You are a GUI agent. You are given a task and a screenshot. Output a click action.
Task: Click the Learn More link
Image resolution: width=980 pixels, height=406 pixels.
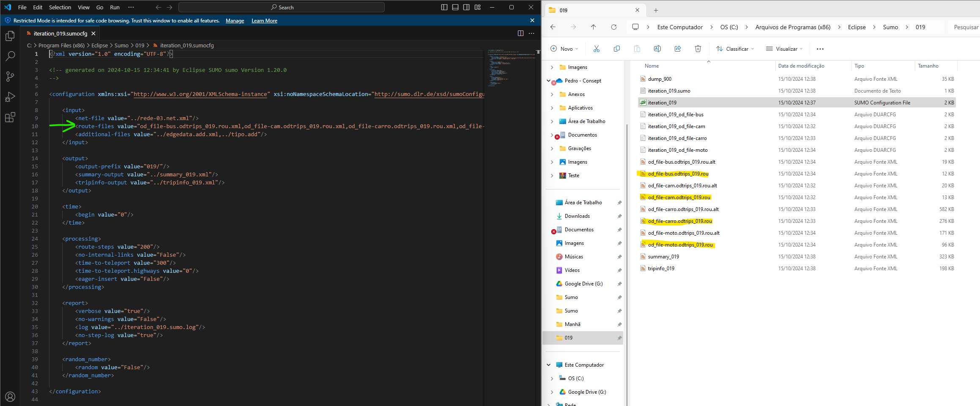[x=264, y=21]
